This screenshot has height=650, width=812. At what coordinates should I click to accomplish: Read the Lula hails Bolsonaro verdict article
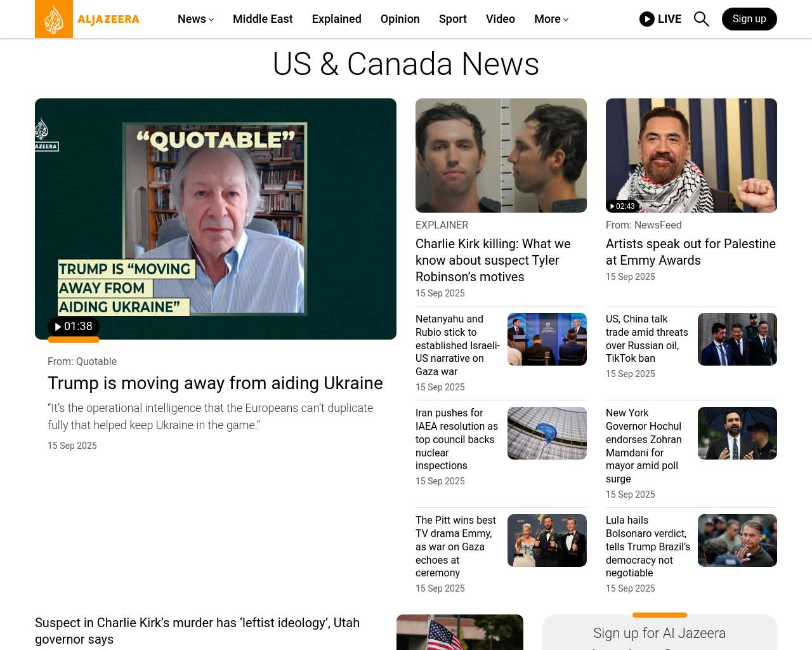click(648, 547)
